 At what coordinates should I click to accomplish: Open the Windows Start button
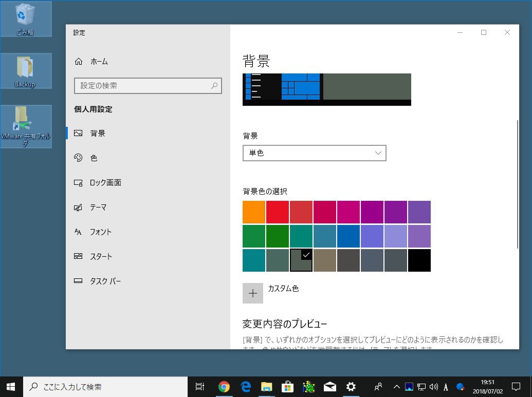point(11,387)
